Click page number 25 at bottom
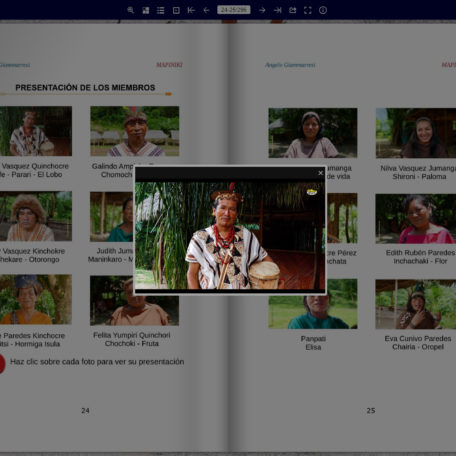 [371, 411]
